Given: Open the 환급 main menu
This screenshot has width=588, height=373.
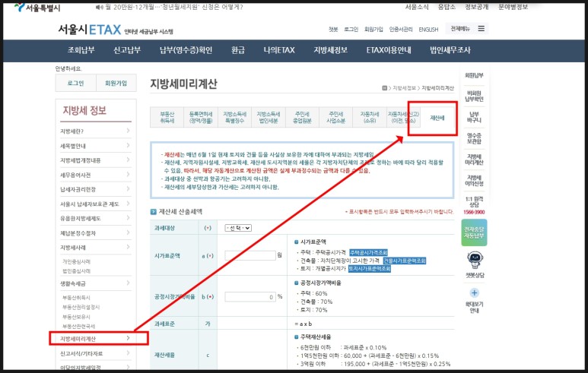Looking at the screenshot, I should click(238, 50).
